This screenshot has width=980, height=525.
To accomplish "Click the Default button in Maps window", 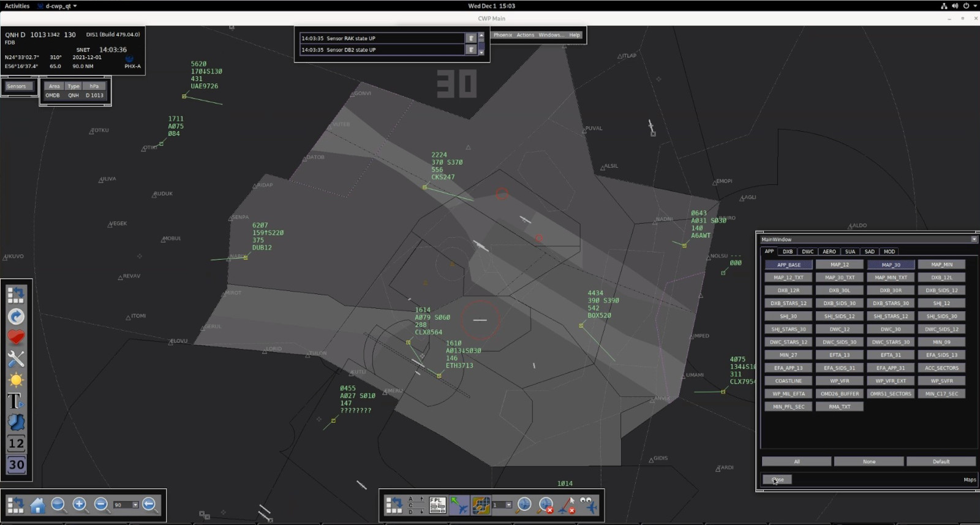I will (941, 461).
